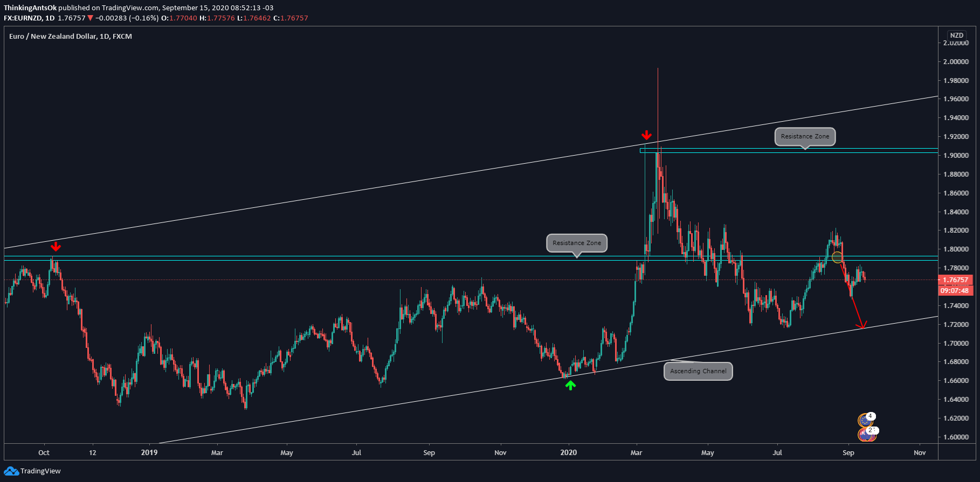
Task: Select the Resistance Zone callout near 1.80000
Action: pyautogui.click(x=577, y=243)
